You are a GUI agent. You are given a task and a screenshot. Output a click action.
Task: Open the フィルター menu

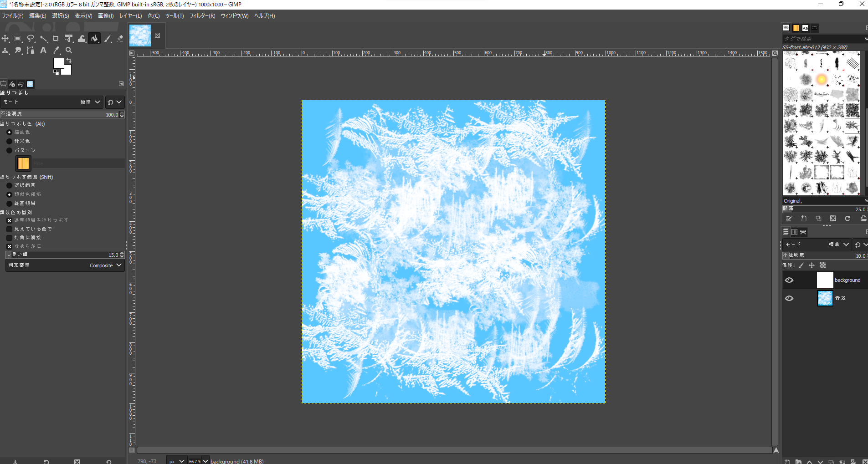pos(202,16)
